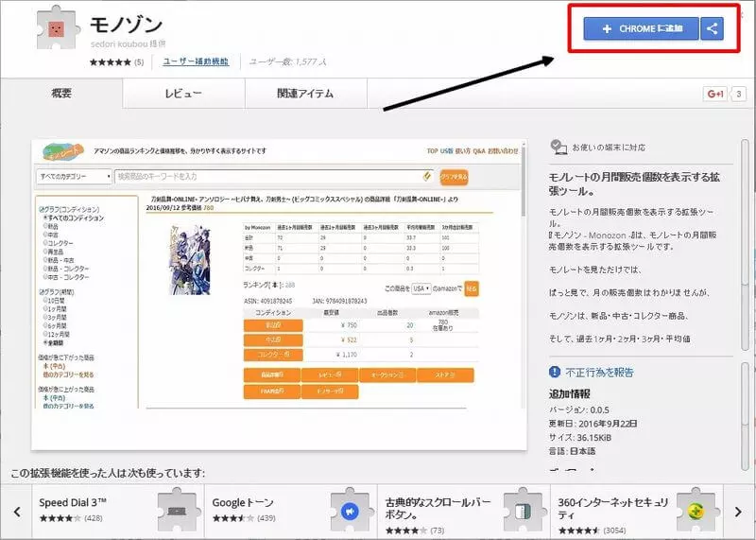Click the blue exclamation report icon

(x=555, y=372)
